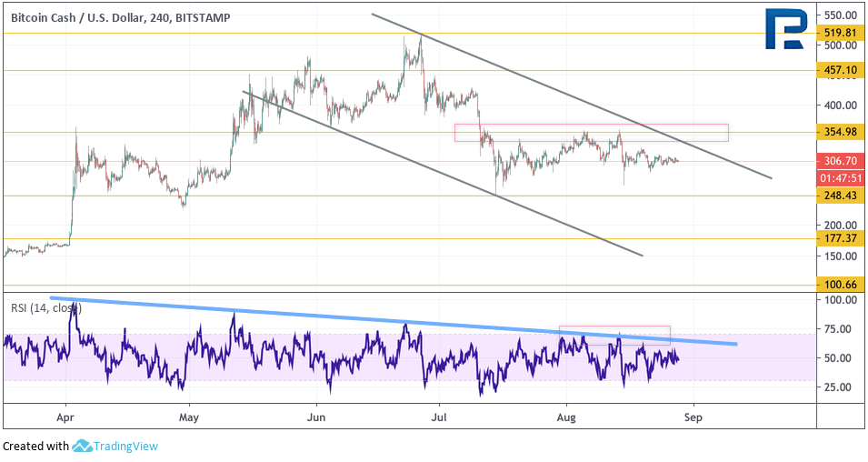868x462 pixels.
Task: Select the blue RSI descending trendline
Action: coord(391,320)
